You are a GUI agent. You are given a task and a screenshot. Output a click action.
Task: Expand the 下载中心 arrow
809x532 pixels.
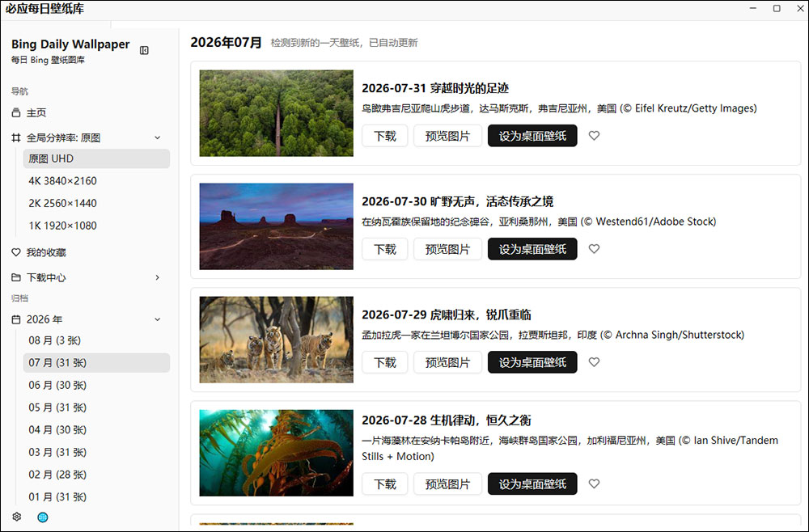[158, 277]
